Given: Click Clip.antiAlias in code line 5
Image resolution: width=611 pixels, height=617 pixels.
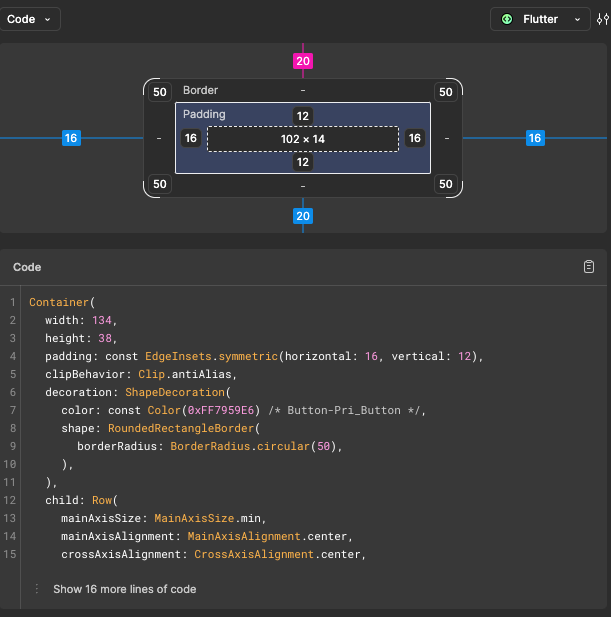Looking at the screenshot, I should [x=185, y=374].
